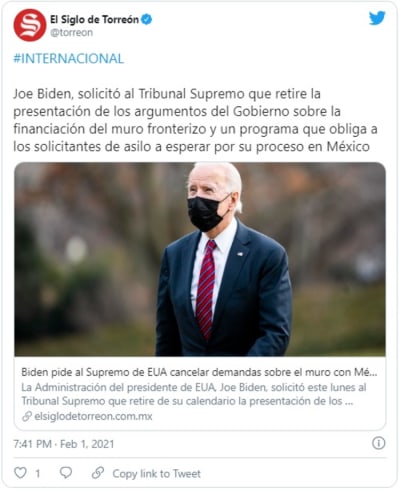Like the tweet with the heart icon

point(20,473)
